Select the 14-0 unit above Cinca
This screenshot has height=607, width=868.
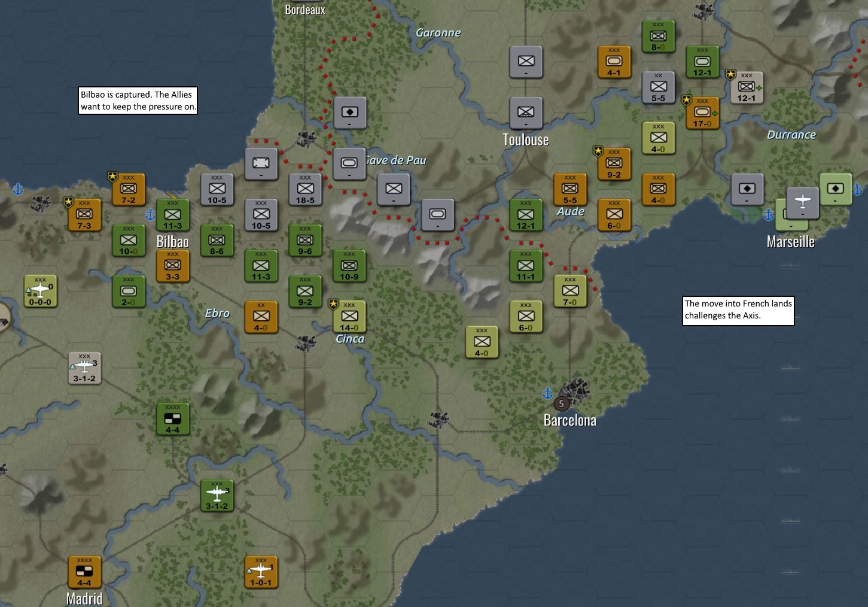click(349, 317)
